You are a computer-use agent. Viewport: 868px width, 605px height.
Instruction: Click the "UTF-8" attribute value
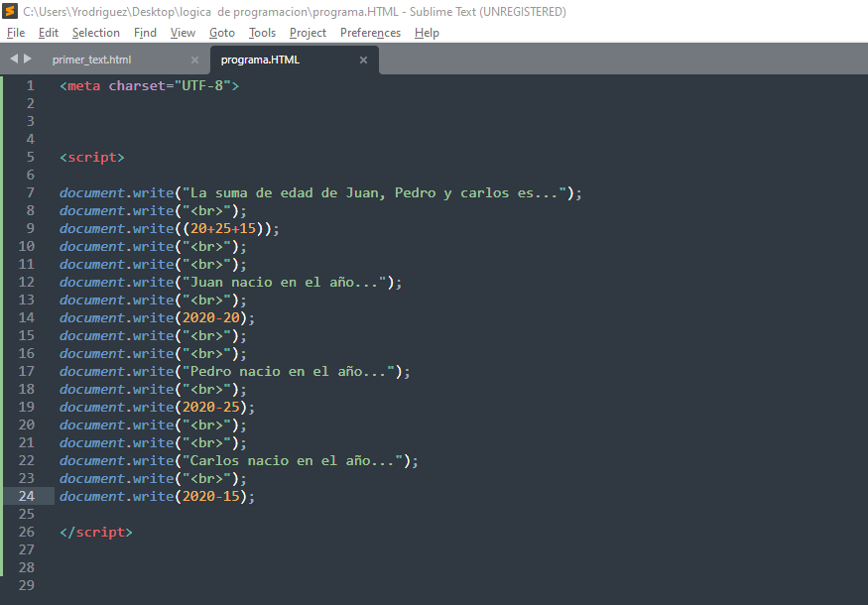click(x=202, y=86)
